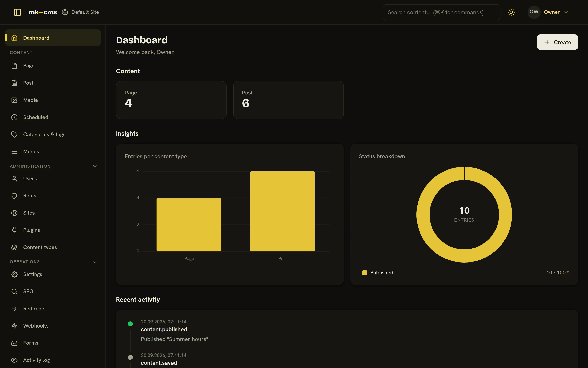Click the Media image icon
Image resolution: width=588 pixels, height=368 pixels.
click(14, 100)
